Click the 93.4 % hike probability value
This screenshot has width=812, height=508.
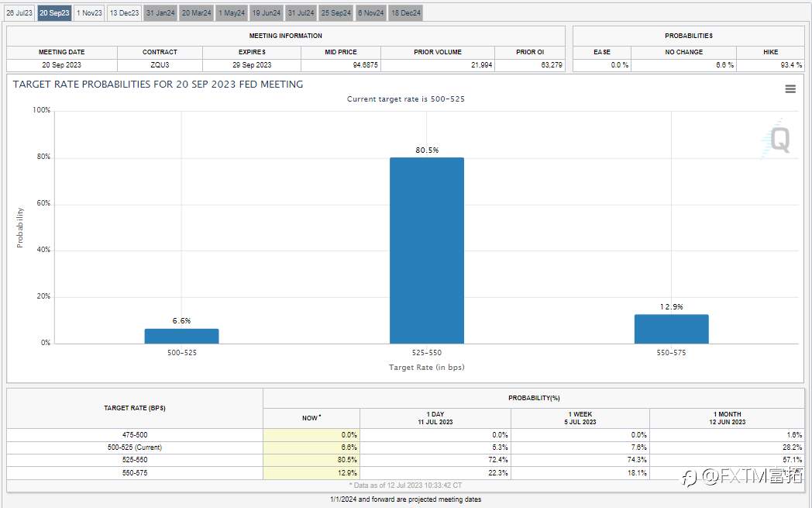(791, 65)
